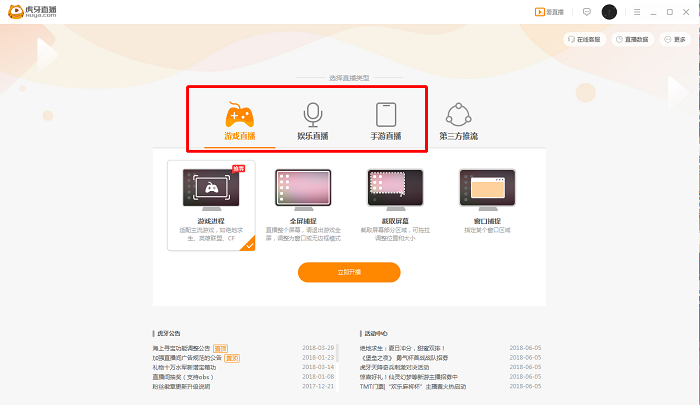Open 直播数据 stream statistics

click(632, 39)
